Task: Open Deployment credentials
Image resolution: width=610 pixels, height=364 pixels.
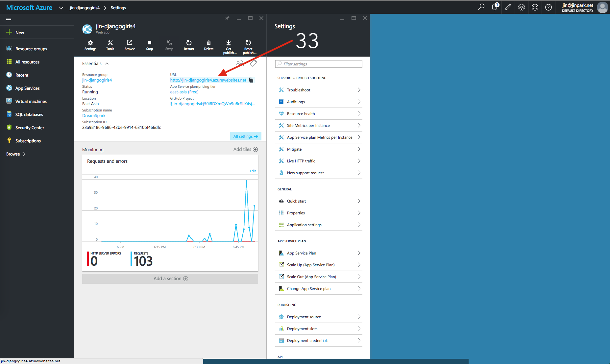Action: pos(319,340)
